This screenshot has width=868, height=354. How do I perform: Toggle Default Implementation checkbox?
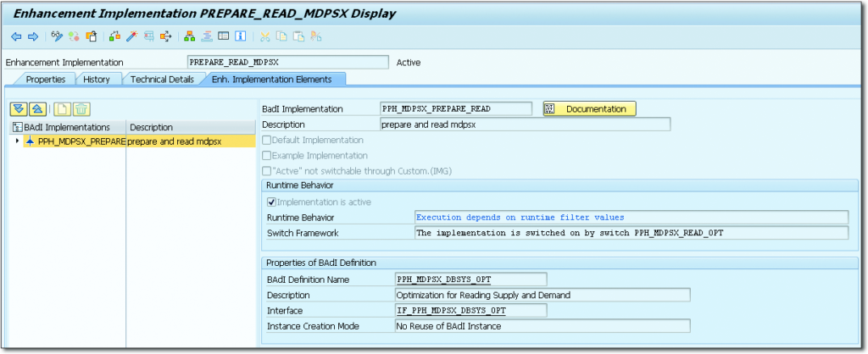coord(267,140)
